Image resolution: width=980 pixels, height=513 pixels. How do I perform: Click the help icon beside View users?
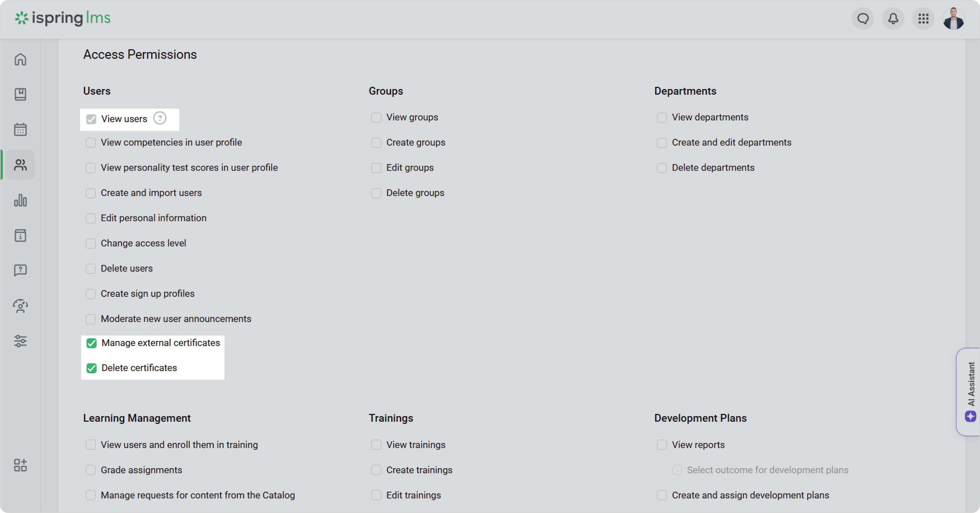click(160, 118)
